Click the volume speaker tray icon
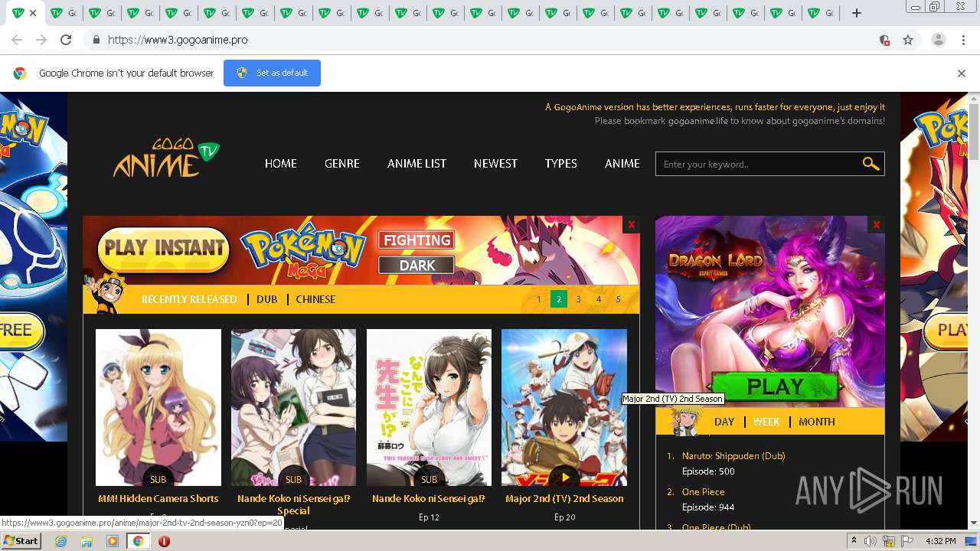The height and width of the screenshot is (551, 980). pos(871,541)
